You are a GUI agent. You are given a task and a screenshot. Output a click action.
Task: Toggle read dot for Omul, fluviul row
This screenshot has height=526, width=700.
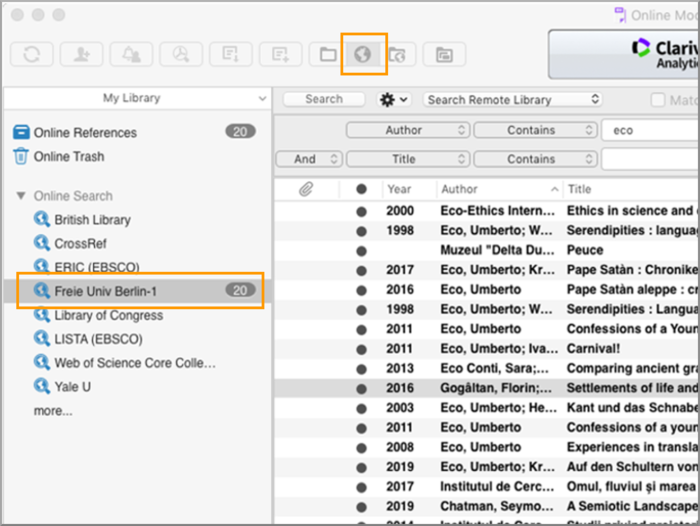(x=362, y=488)
